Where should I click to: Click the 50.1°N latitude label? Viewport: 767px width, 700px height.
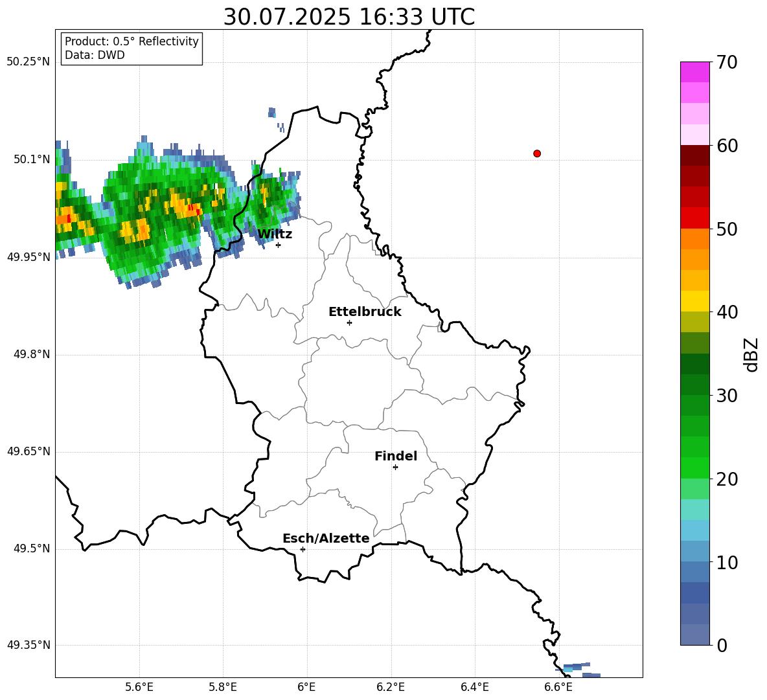point(32,159)
